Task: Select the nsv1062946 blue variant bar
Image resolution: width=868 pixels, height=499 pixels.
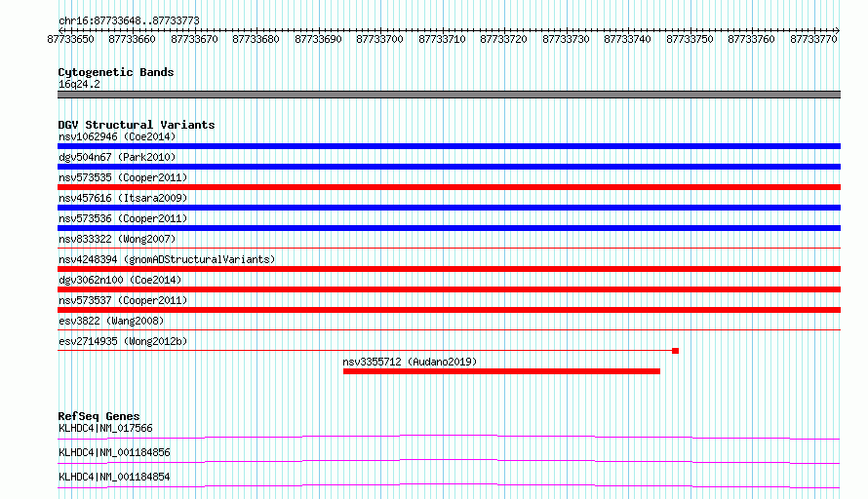Action: tap(449, 146)
